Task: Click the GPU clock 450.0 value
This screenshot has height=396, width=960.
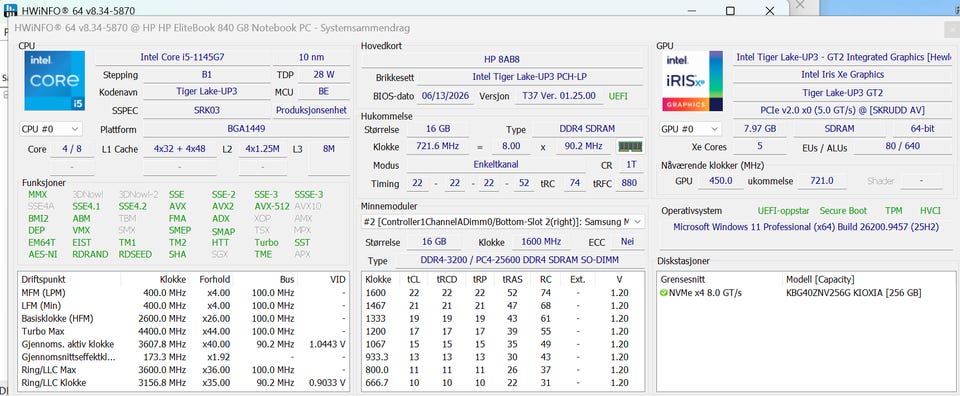Action: click(x=720, y=181)
